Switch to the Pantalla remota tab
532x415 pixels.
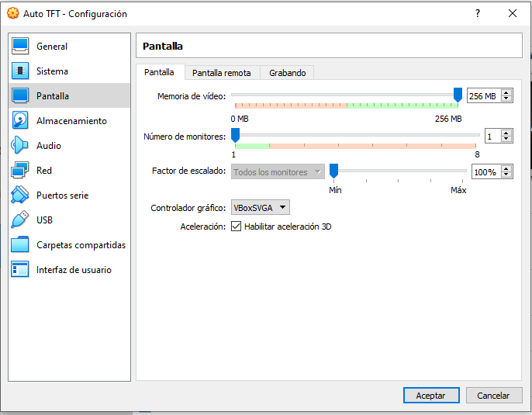(x=222, y=72)
